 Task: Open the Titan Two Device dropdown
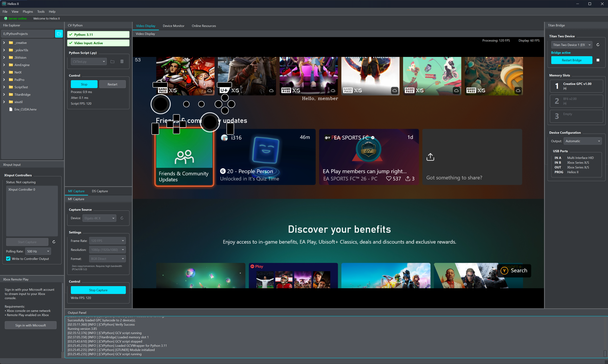click(x=572, y=45)
